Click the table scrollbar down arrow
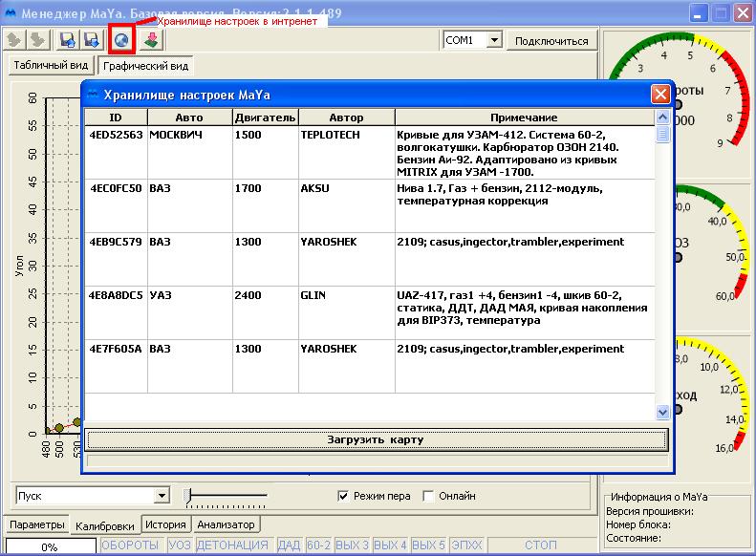756x556 pixels. 662,412
